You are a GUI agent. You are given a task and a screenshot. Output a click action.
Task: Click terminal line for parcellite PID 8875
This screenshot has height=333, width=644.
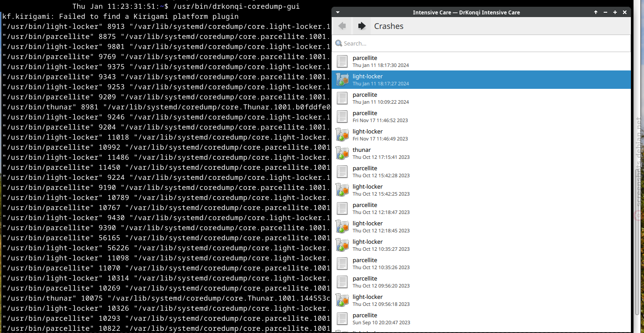pos(166,37)
